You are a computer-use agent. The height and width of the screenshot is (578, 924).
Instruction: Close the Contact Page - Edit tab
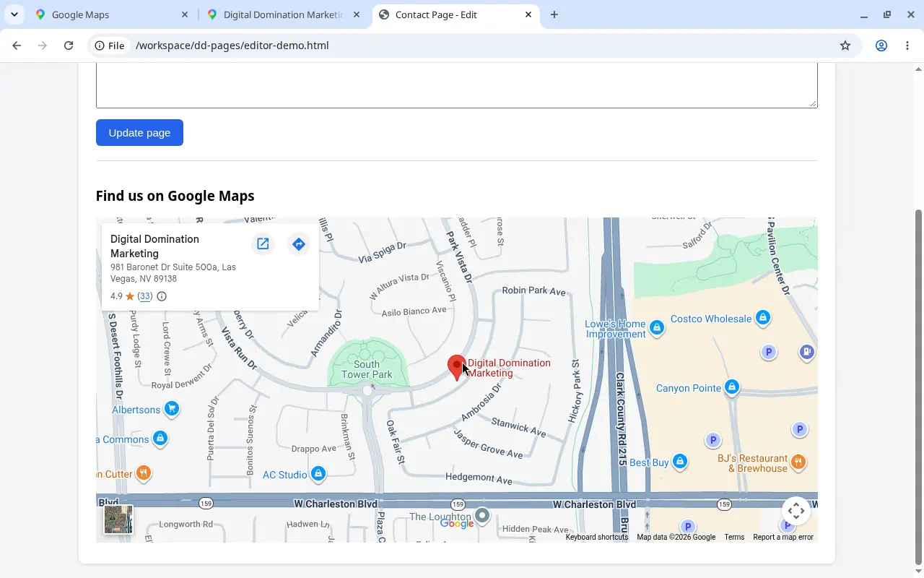pos(528,14)
